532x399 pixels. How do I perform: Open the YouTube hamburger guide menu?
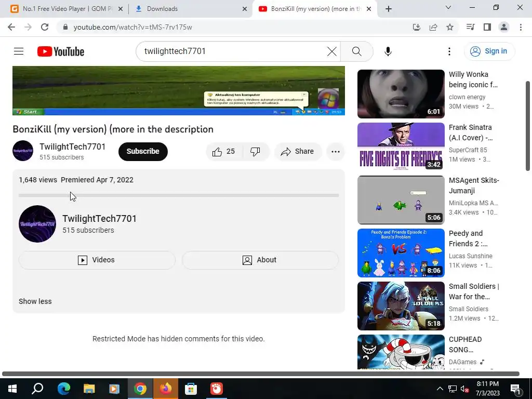coord(19,51)
